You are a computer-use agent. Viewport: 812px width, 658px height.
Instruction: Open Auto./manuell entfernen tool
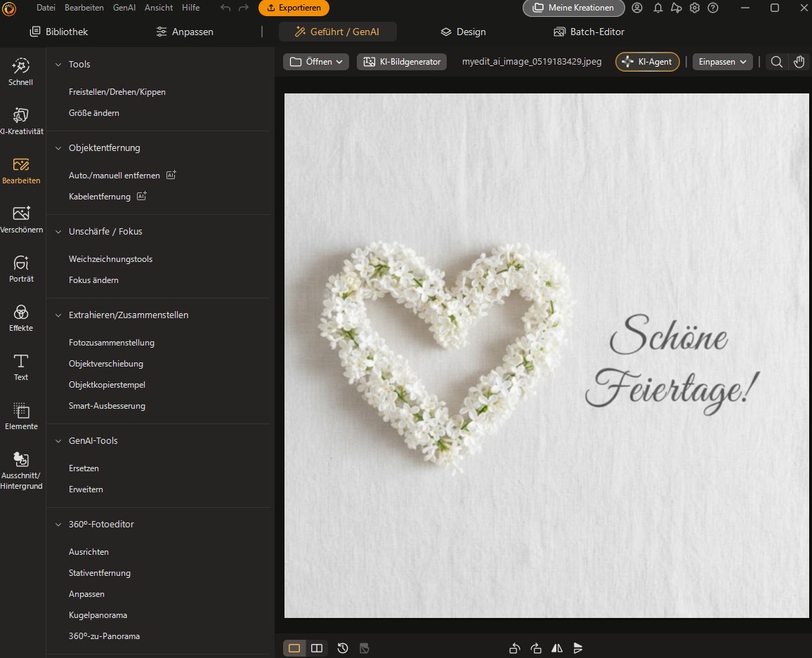pos(114,176)
